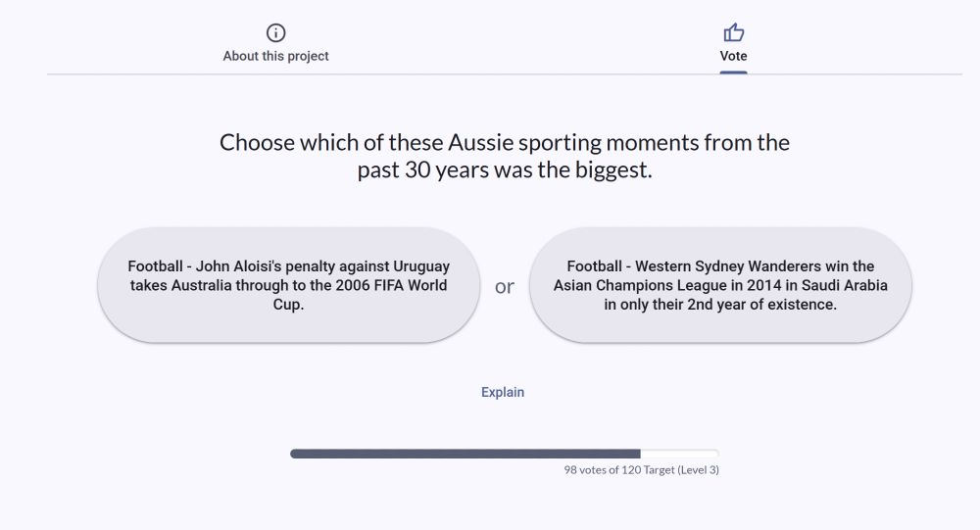Click the 'or' separator between options

pos(505,287)
